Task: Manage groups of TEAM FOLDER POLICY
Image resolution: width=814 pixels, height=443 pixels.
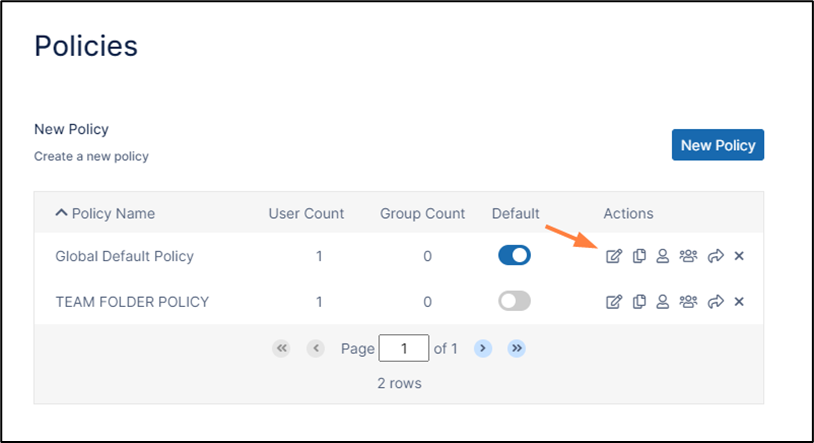Action: pos(688,301)
